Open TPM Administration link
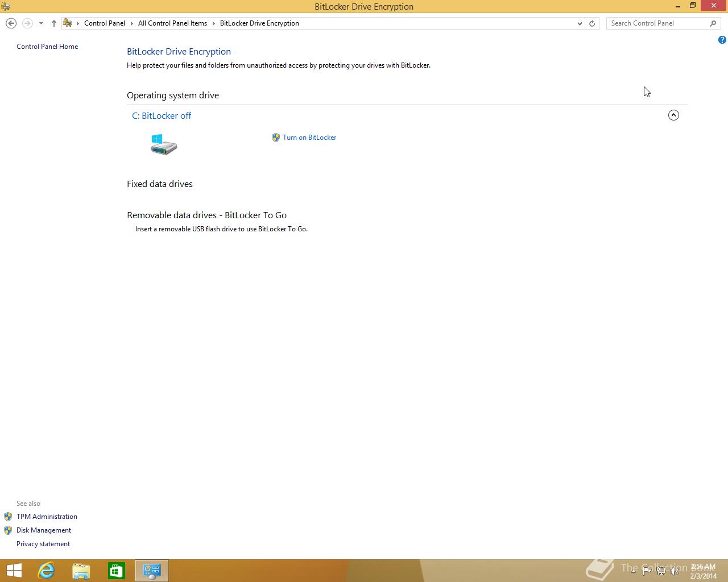This screenshot has height=582, width=728. pos(47,517)
